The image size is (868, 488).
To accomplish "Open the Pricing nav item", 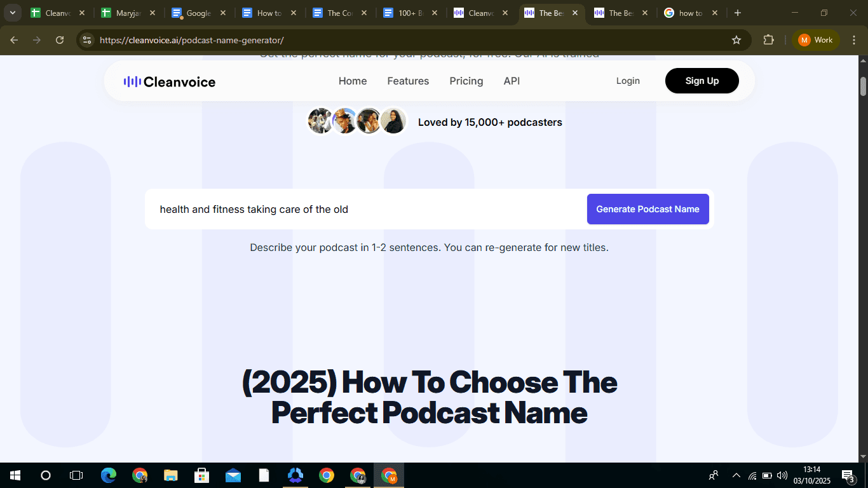I will click(x=466, y=81).
